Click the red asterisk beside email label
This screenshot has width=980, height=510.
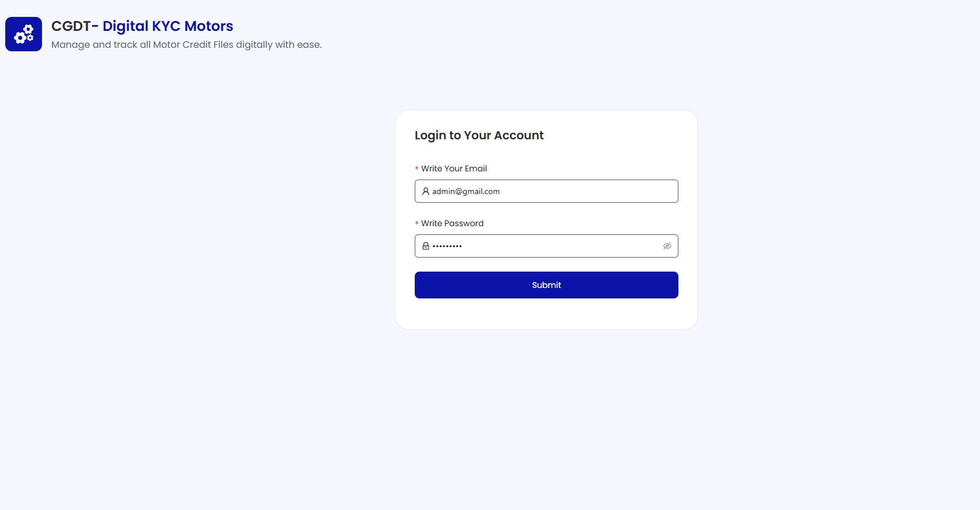416,169
